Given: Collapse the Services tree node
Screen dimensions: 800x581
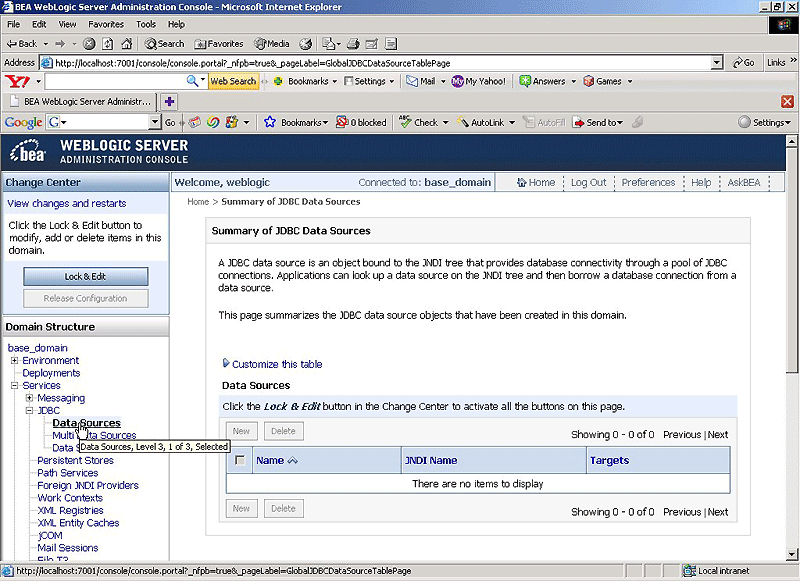Looking at the screenshot, I should tap(14, 386).
